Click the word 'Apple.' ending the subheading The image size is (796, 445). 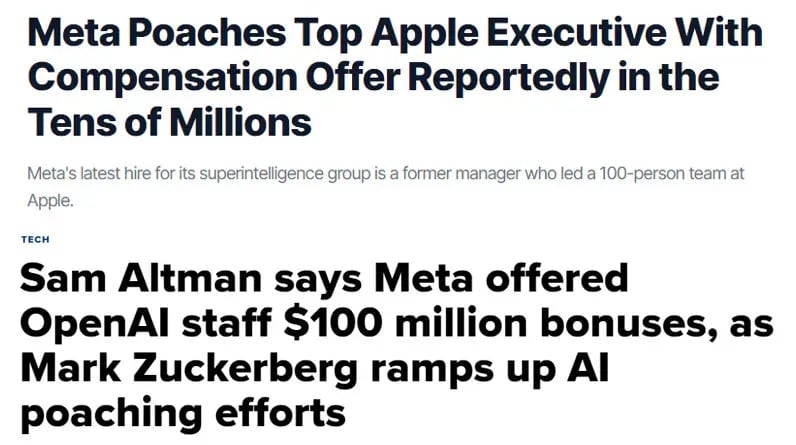point(50,201)
